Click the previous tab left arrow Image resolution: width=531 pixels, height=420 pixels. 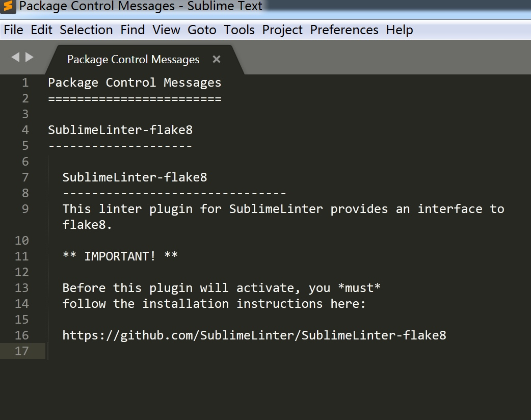tap(16, 57)
